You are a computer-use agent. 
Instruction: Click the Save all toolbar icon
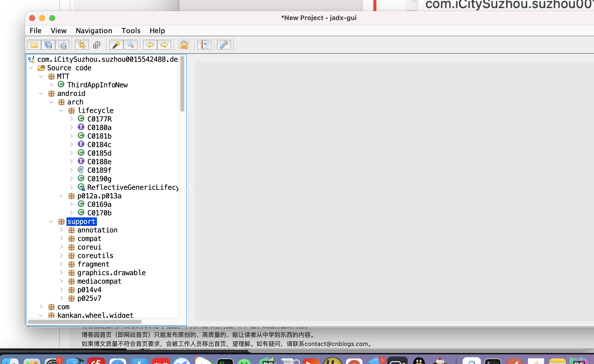pos(48,45)
